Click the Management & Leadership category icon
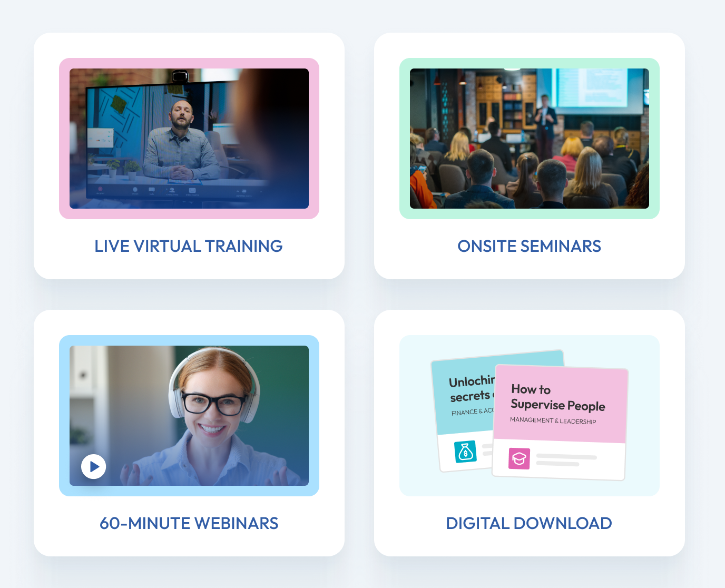 (518, 459)
